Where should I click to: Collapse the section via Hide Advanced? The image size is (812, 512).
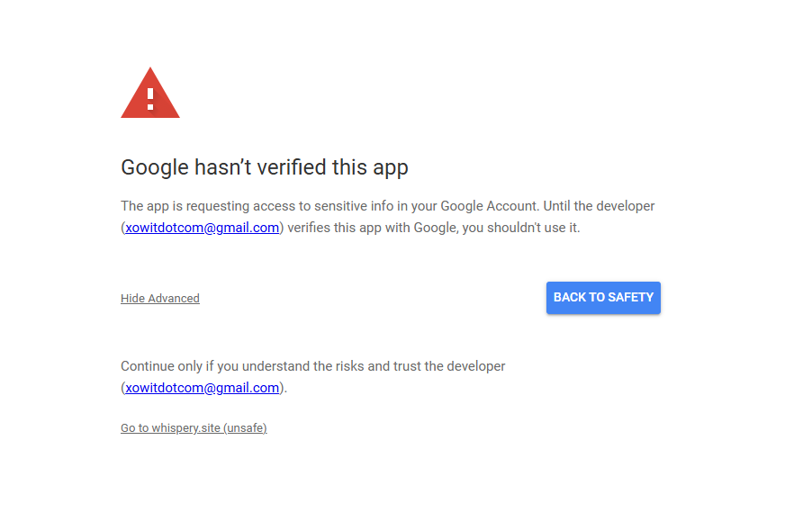tap(160, 298)
